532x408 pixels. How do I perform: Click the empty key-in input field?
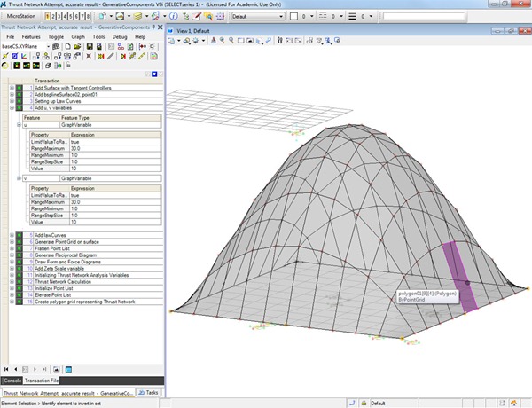[424, 17]
